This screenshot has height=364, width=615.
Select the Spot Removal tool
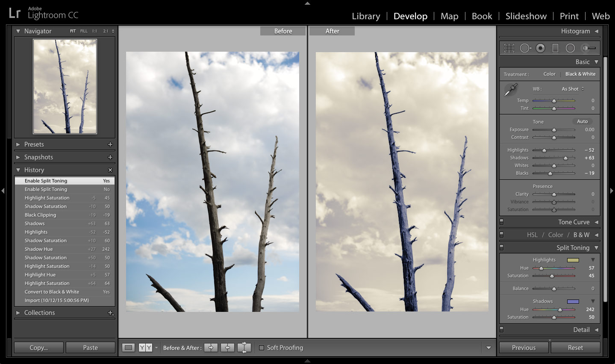coord(525,48)
